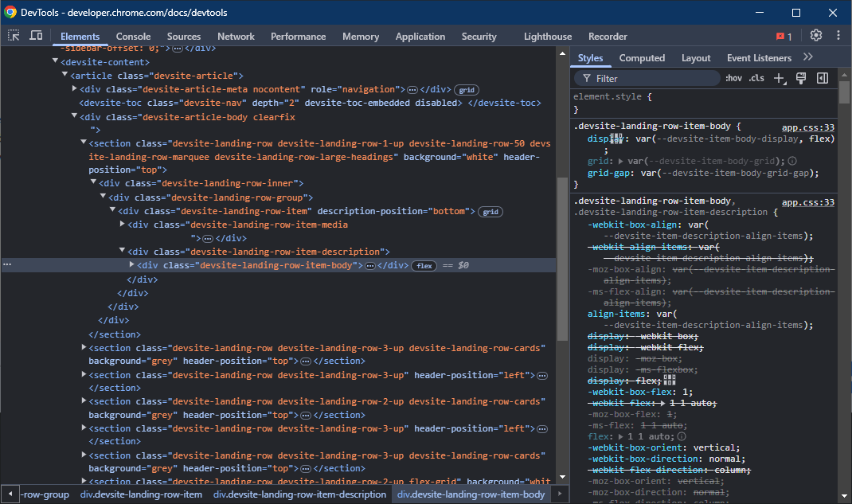Click the rendering emulations paintbrush icon

click(x=801, y=77)
